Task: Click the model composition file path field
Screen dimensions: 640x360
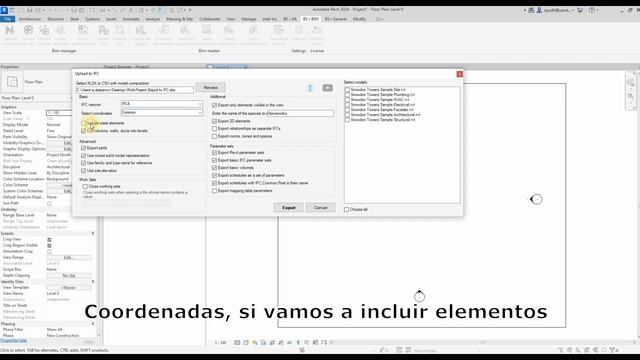Action: (x=135, y=90)
